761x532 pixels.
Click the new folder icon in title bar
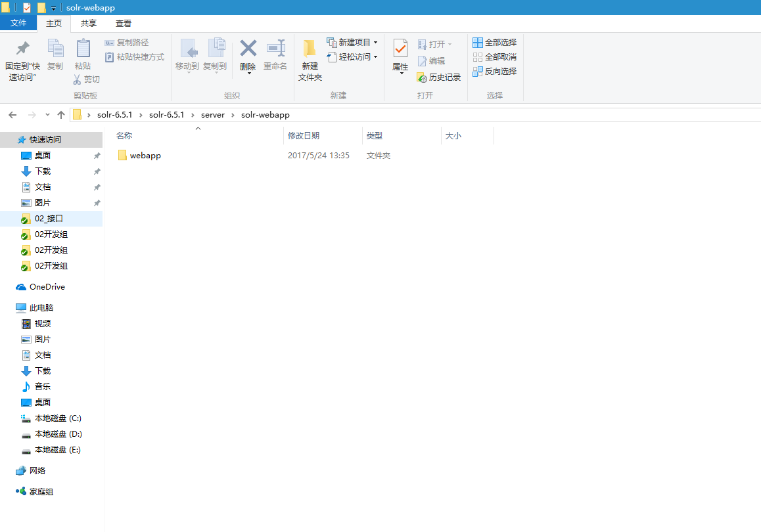tap(41, 8)
